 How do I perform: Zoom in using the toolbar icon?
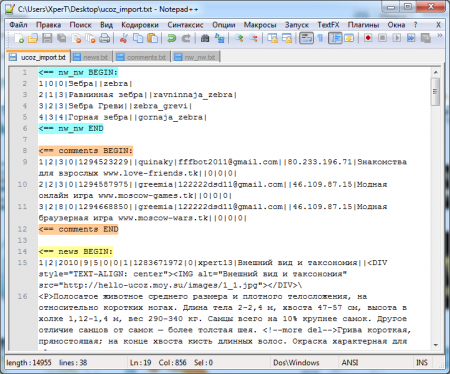pyautogui.click(x=239, y=38)
